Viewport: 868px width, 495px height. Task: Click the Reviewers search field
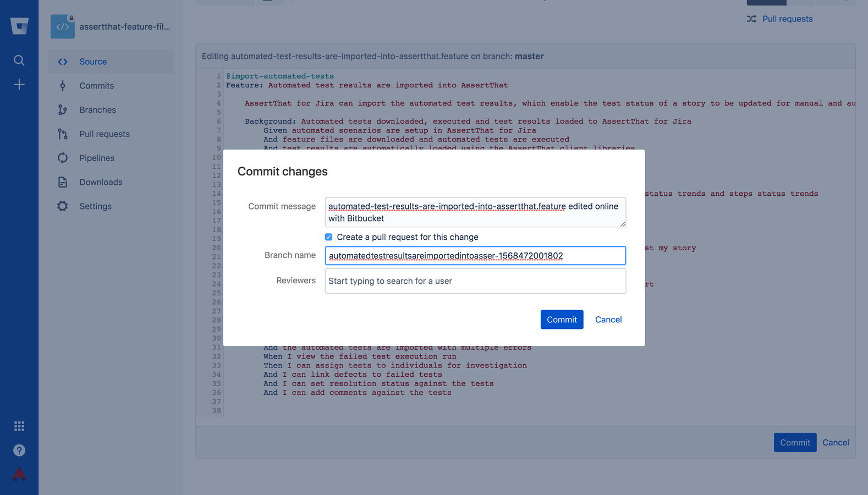click(475, 281)
